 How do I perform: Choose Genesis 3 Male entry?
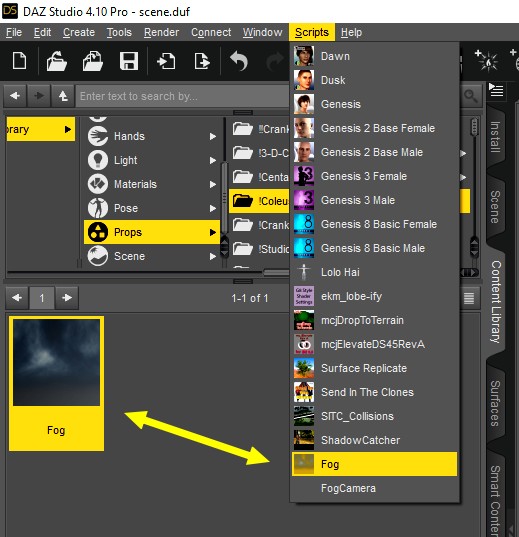pos(374,200)
